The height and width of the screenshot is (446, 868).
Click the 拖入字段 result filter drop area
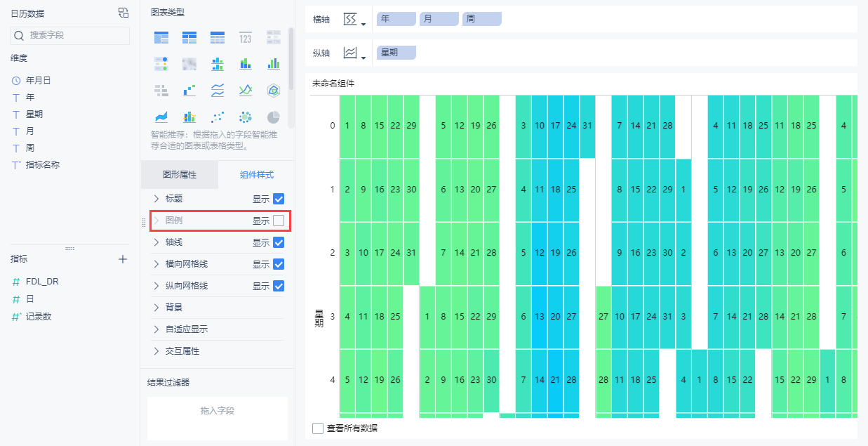218,419
